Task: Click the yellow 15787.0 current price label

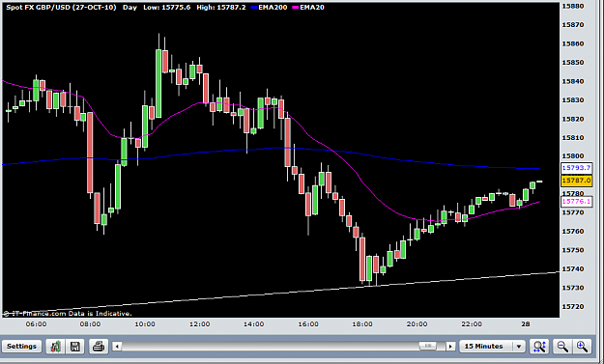Action: 576,181
